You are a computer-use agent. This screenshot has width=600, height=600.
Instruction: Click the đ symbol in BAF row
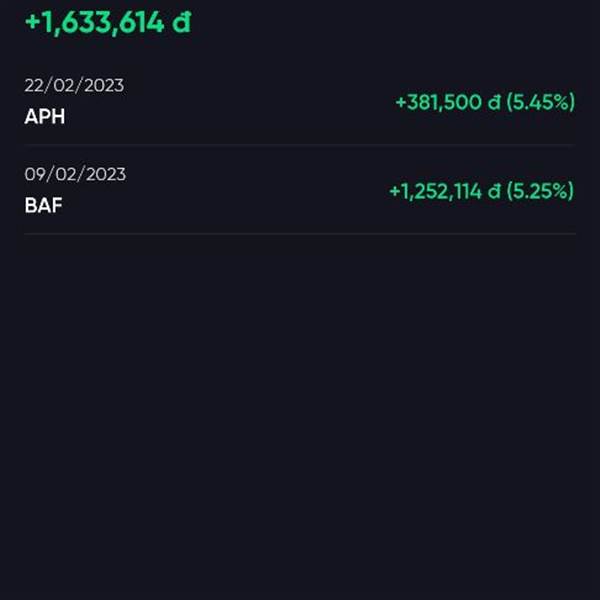click(494, 191)
